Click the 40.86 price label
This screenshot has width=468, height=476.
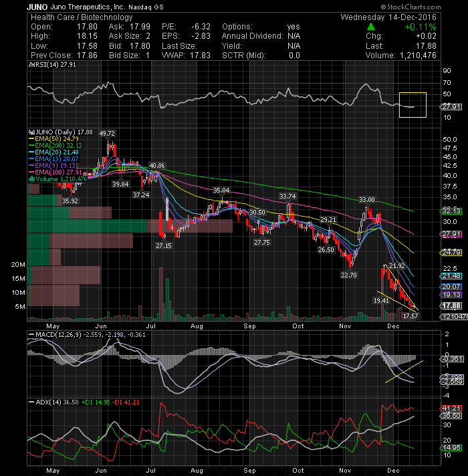(x=157, y=165)
